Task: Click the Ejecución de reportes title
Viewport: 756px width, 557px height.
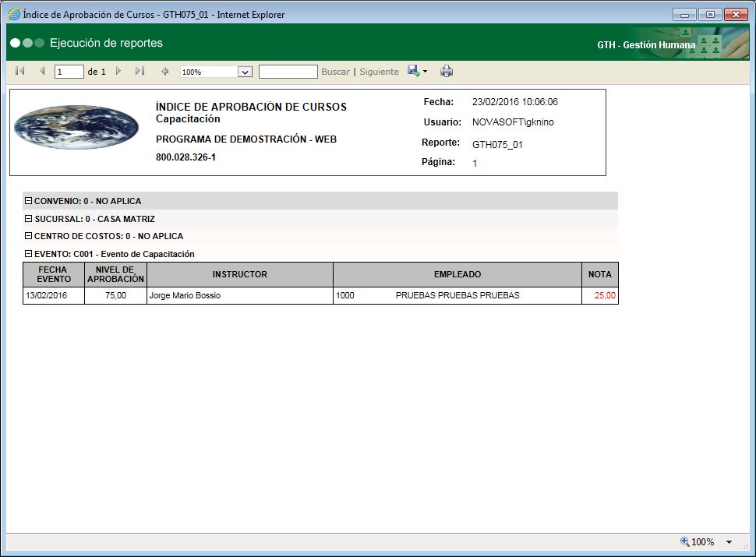Action: (x=106, y=43)
